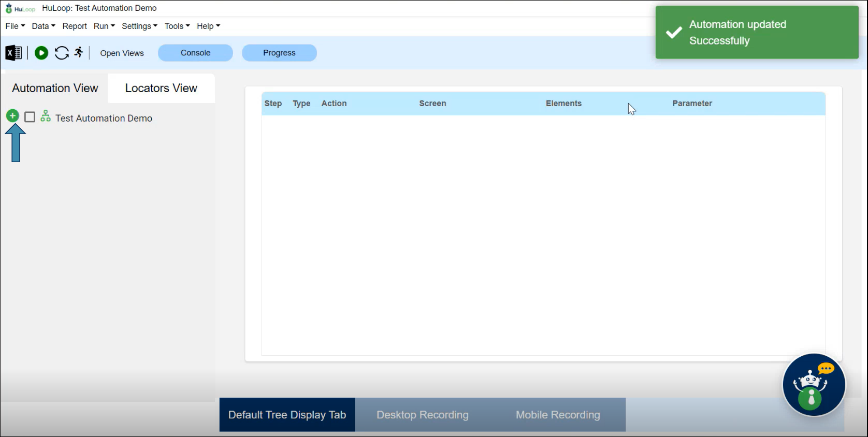The width and height of the screenshot is (868, 437).
Task: Dismiss the Automation updated Successfully notification
Action: [x=757, y=32]
